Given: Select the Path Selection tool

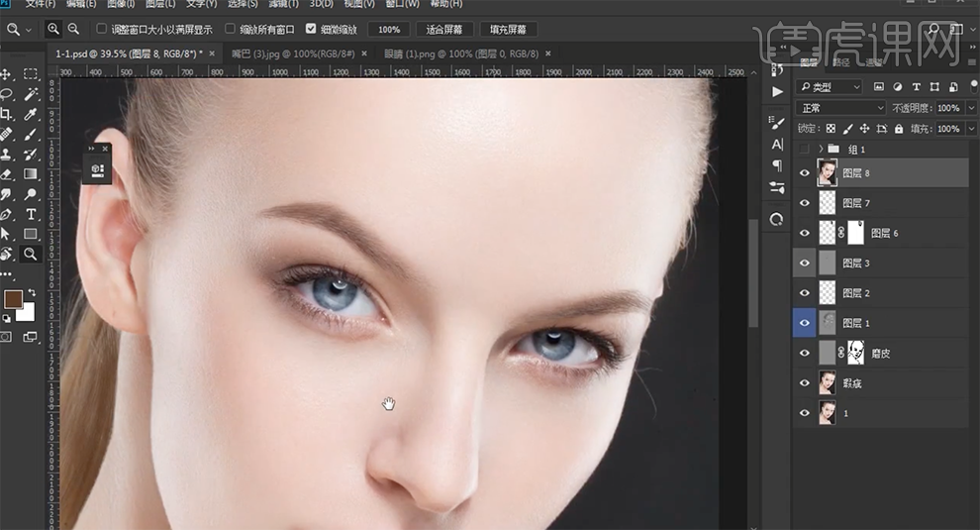Looking at the screenshot, I should 7,235.
